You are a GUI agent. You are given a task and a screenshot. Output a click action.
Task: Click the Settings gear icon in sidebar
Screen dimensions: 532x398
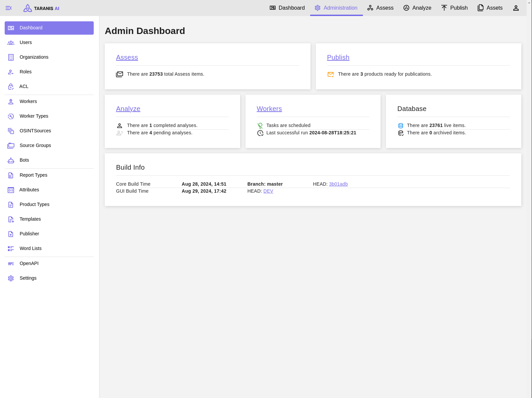click(x=11, y=278)
